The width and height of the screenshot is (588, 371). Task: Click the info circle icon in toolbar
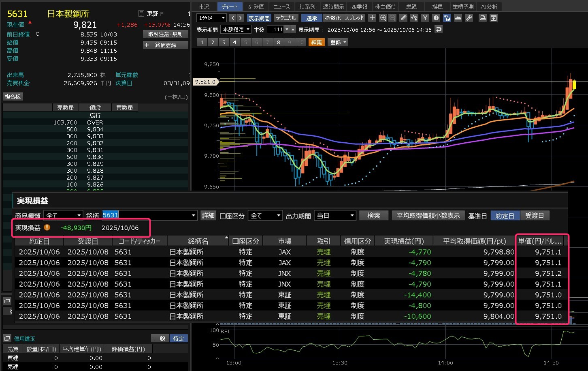coord(436,18)
